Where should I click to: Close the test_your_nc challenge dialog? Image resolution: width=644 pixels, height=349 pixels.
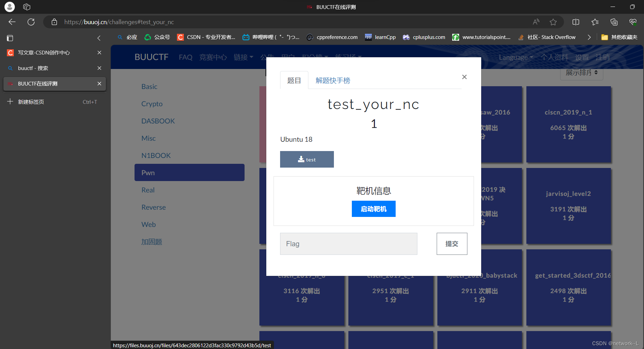464,77
